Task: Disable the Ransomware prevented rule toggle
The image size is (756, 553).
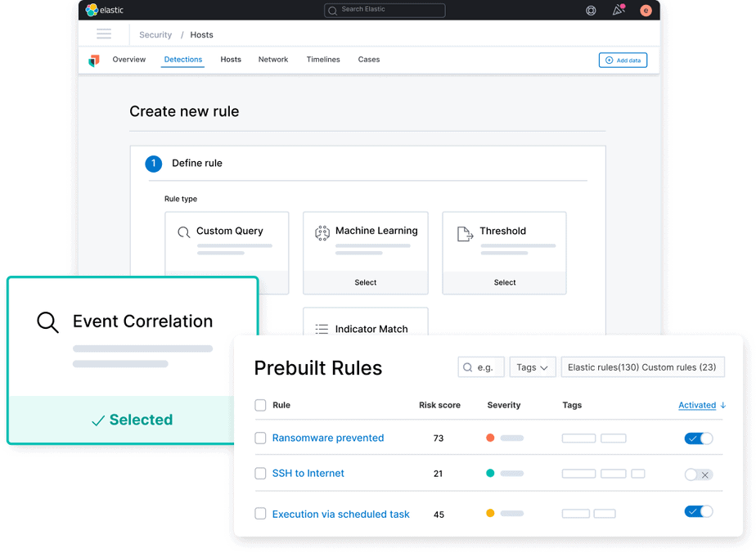Action: pos(698,438)
